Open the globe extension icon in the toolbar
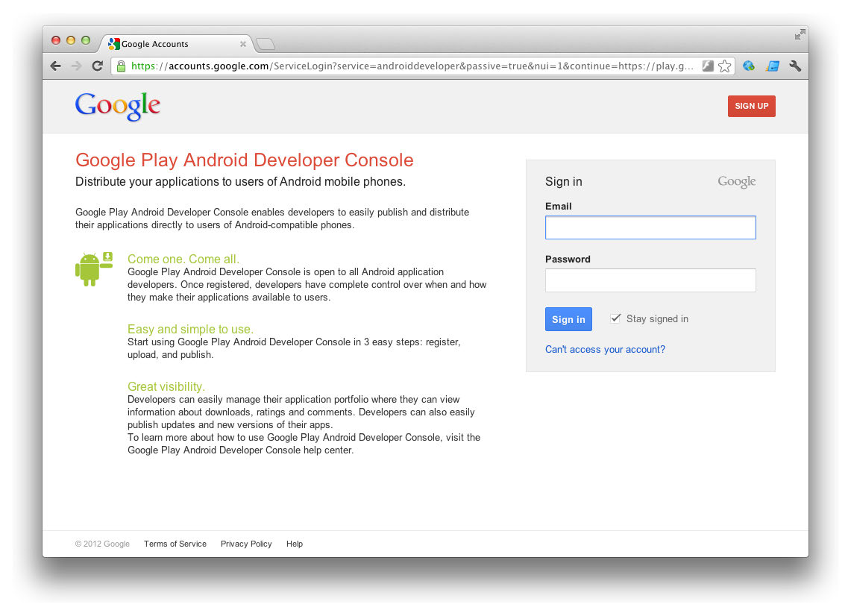Screen dimensions: 851x616 pyautogui.click(x=749, y=66)
